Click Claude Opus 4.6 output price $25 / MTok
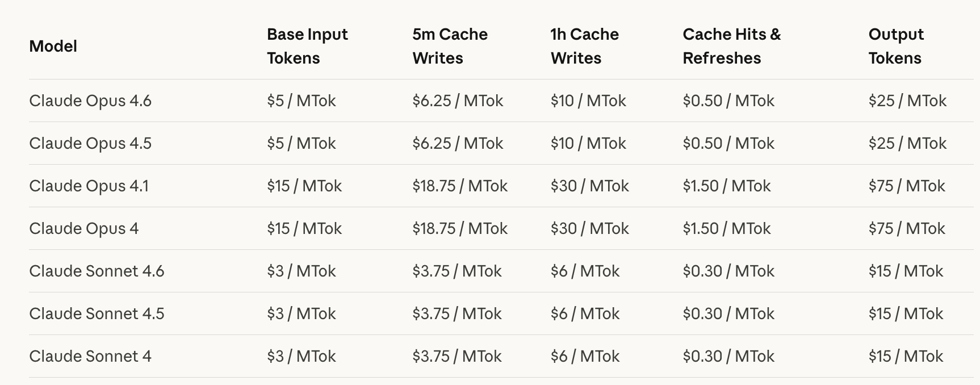Viewport: 980px width, 385px height. pos(907,101)
